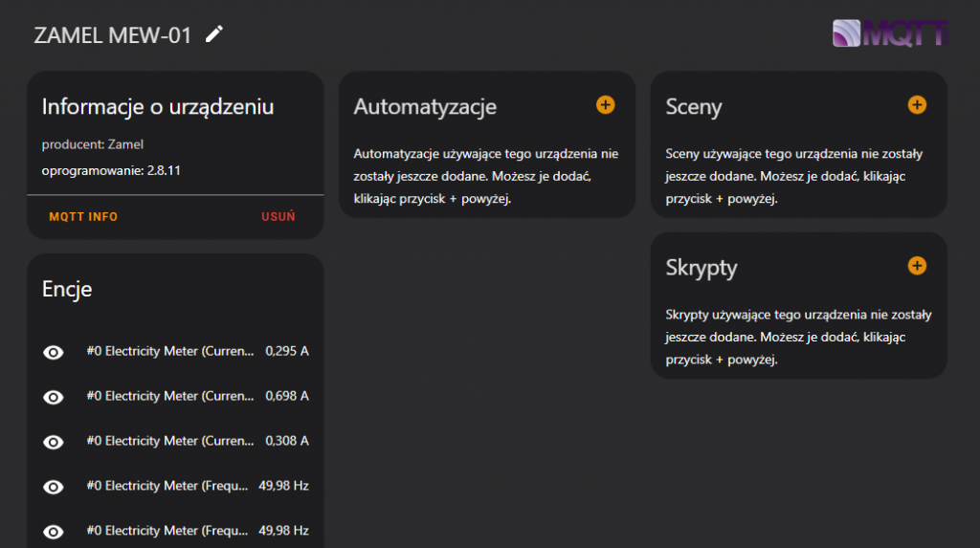Image resolution: width=980 pixels, height=548 pixels.
Task: Add a new automation with the plus icon
Action: (x=605, y=105)
